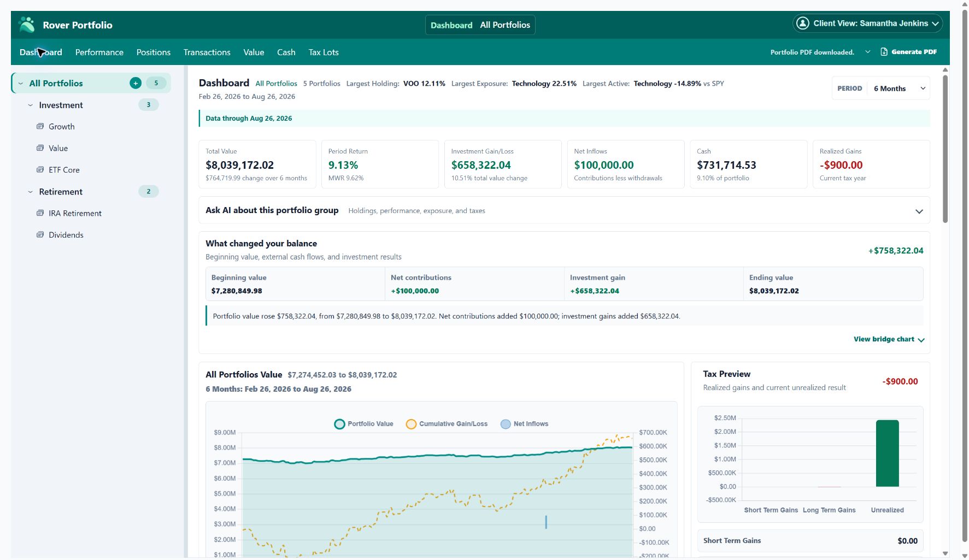Collapse the All Portfolios tree node

pos(21,84)
